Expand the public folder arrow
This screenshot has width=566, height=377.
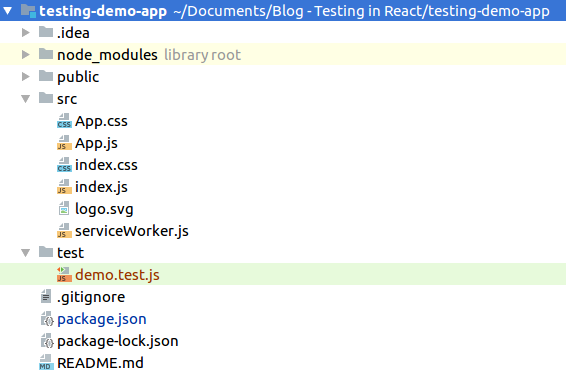click(26, 77)
